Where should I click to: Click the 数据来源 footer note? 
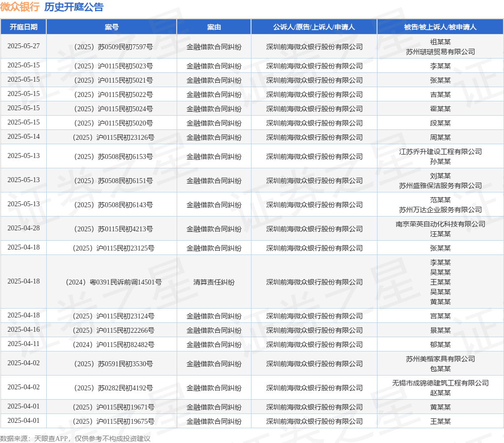[x=75, y=439]
